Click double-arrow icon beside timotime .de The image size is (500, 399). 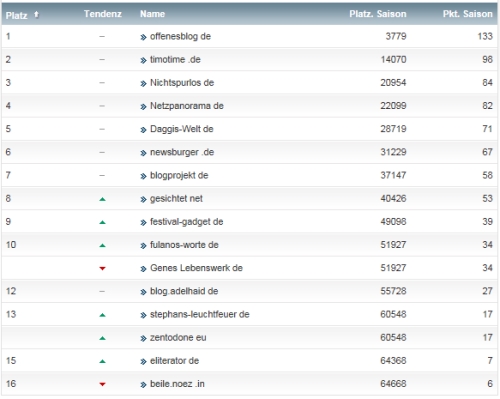click(143, 61)
